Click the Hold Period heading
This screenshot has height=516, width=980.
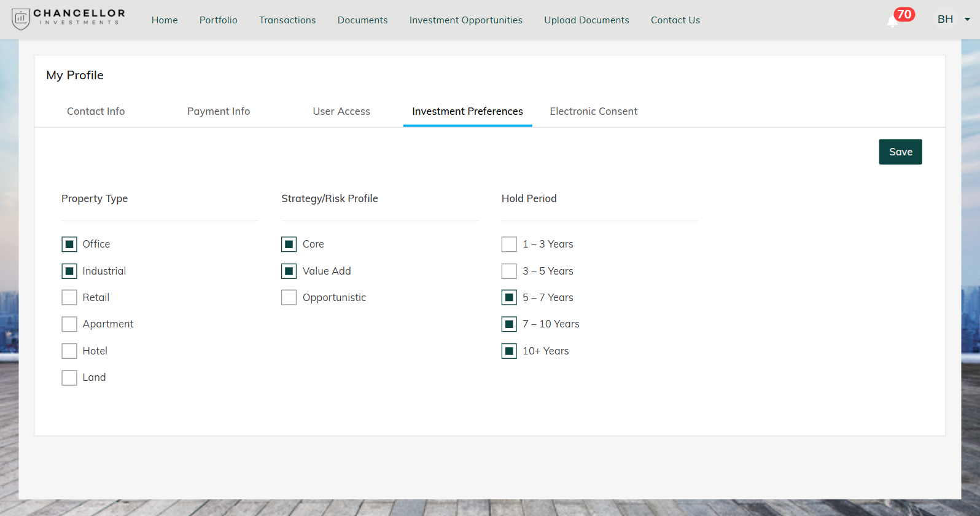pos(529,198)
